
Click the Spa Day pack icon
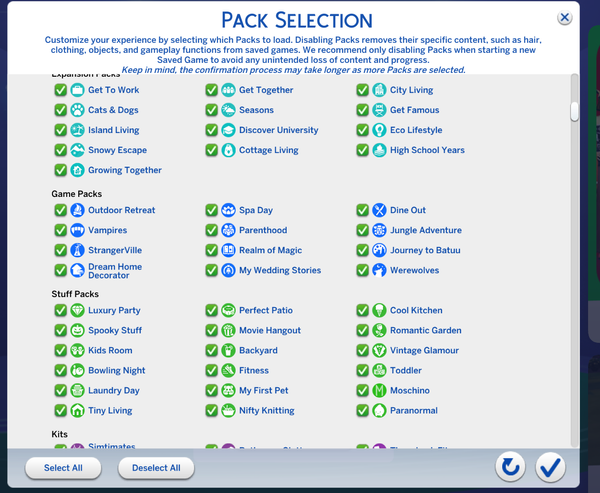(228, 210)
